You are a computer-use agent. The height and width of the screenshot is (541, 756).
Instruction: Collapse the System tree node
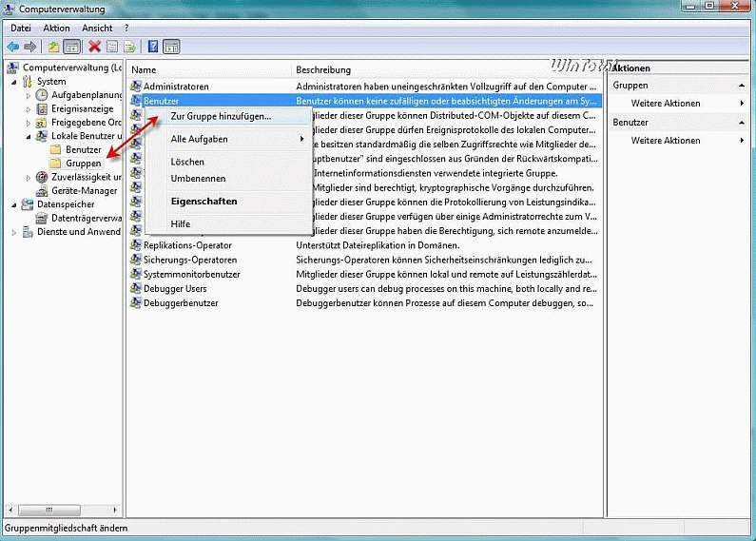(13, 82)
